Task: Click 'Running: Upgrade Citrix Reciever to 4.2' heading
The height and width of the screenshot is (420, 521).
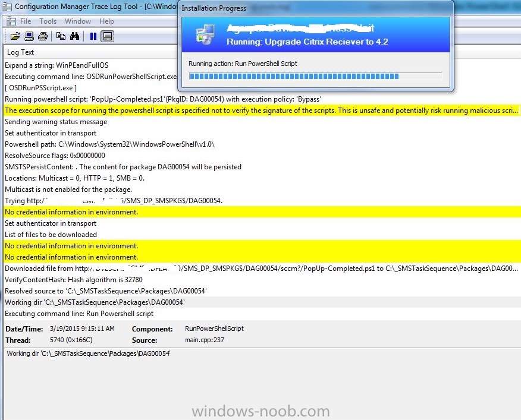Action: [x=307, y=42]
